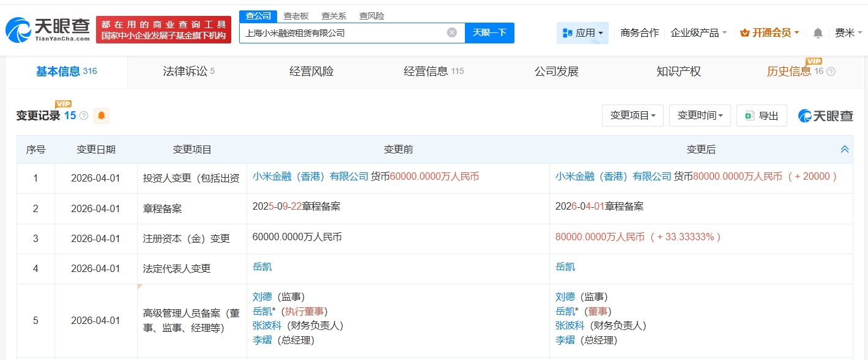868x360 pixels.
Task: Click into the company name search field
Action: coord(343,33)
